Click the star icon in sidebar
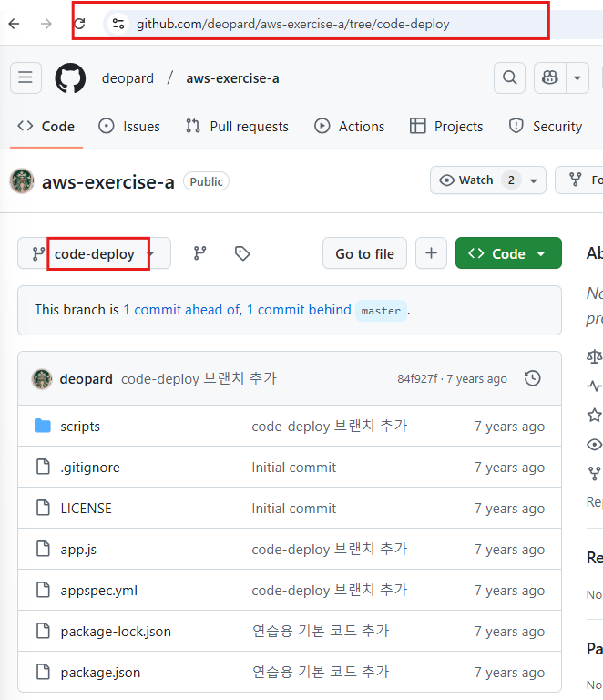 click(x=595, y=416)
